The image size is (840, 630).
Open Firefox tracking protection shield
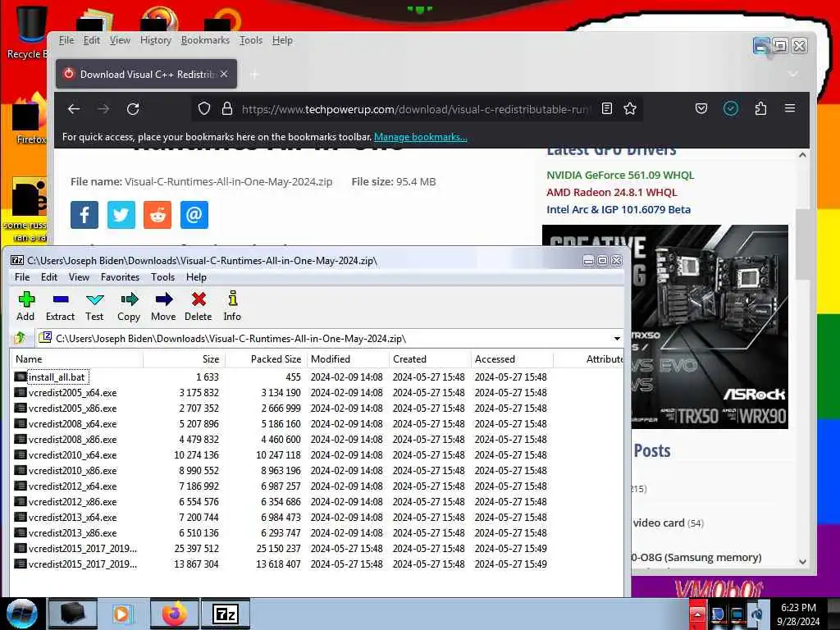pyautogui.click(x=204, y=109)
